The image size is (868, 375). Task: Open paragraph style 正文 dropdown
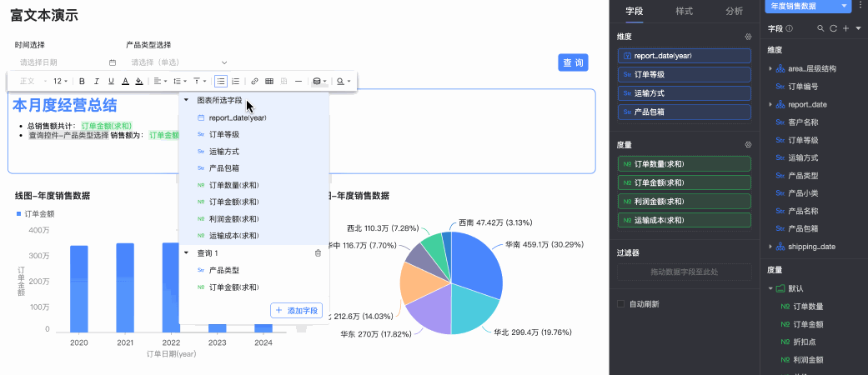point(33,82)
